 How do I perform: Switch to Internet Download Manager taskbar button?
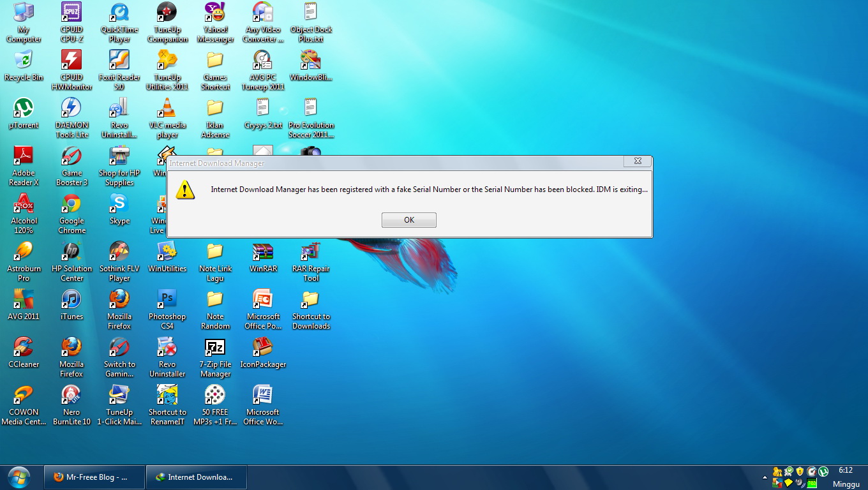(196, 477)
